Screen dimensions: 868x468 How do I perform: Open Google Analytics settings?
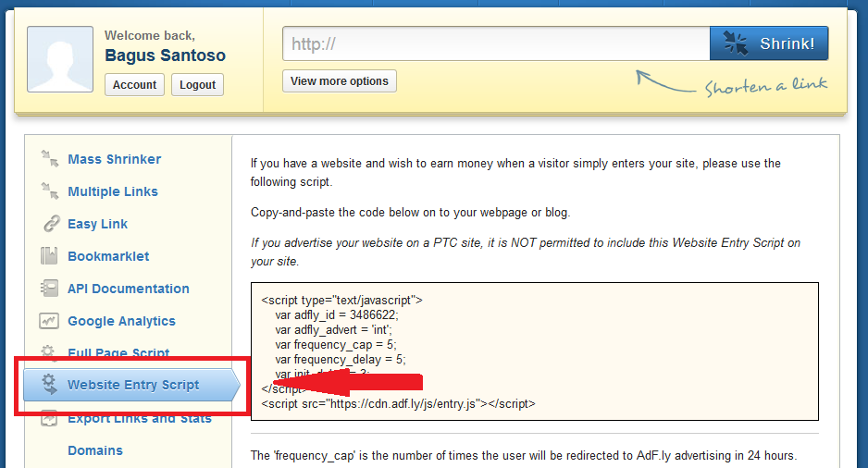(121, 322)
